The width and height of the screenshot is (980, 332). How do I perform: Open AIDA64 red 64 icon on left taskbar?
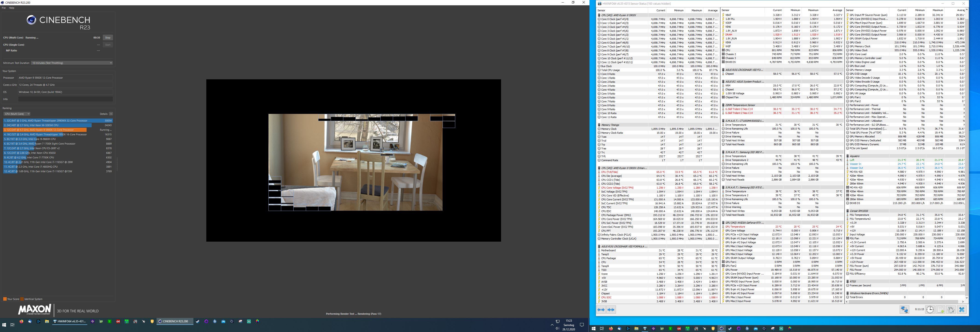(x=118, y=321)
